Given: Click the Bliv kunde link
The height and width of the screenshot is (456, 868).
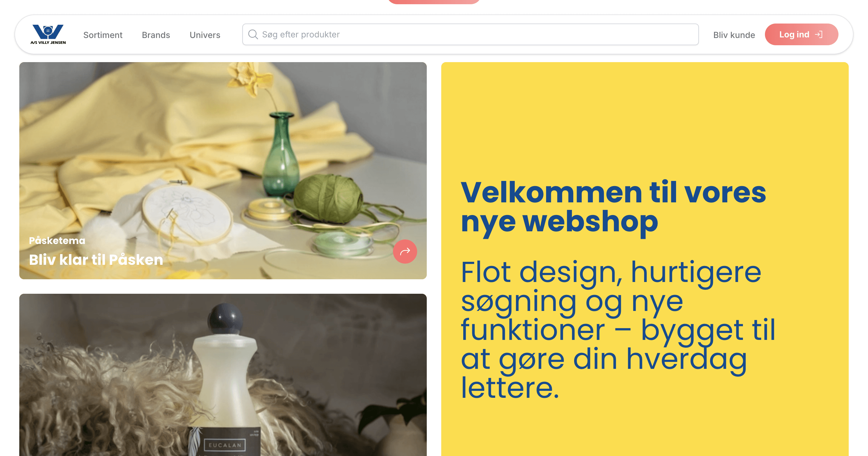Looking at the screenshot, I should pos(734,35).
